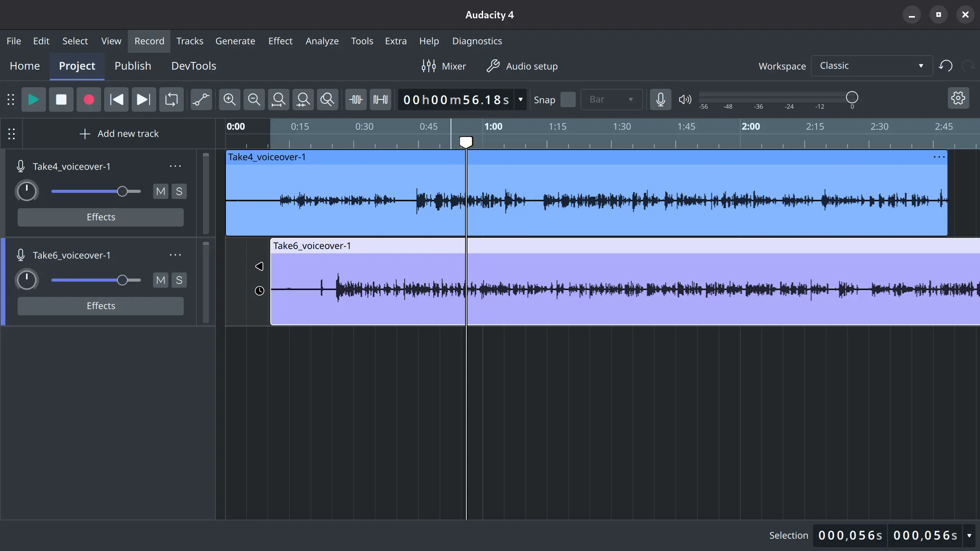The image size is (980, 551).
Task: Click the silence audio selection icon
Action: coord(380,100)
